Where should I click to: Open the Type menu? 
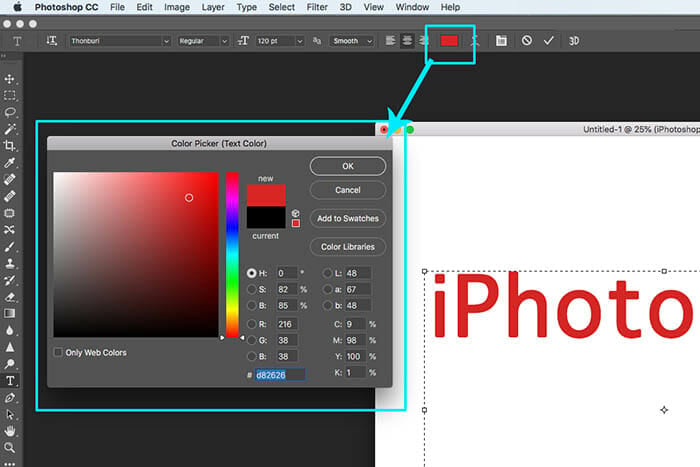246,7
